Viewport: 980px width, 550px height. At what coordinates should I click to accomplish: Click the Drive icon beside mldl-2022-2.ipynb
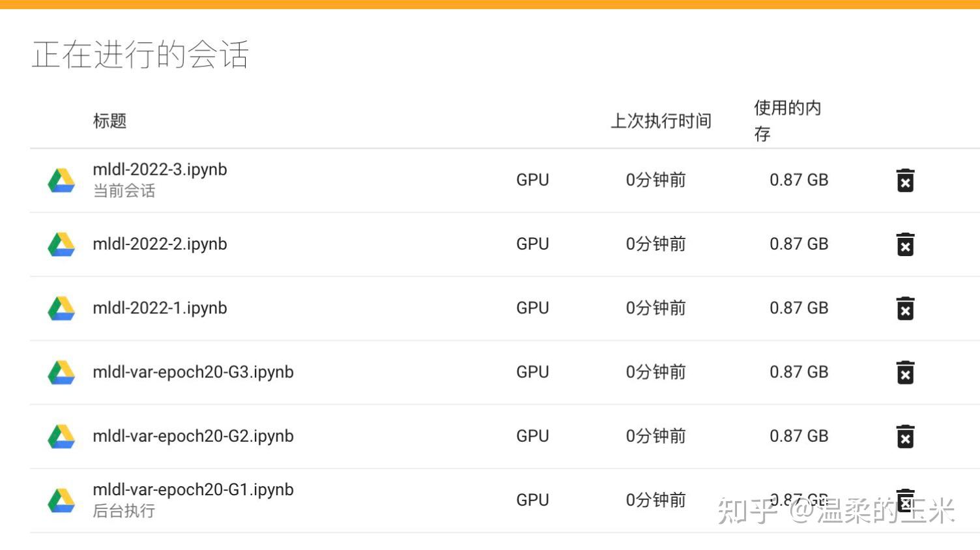[61, 244]
